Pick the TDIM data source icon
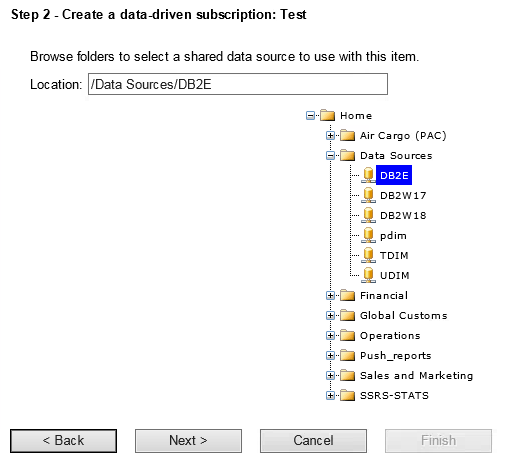Screen dimensions: 513x469 [x=368, y=255]
